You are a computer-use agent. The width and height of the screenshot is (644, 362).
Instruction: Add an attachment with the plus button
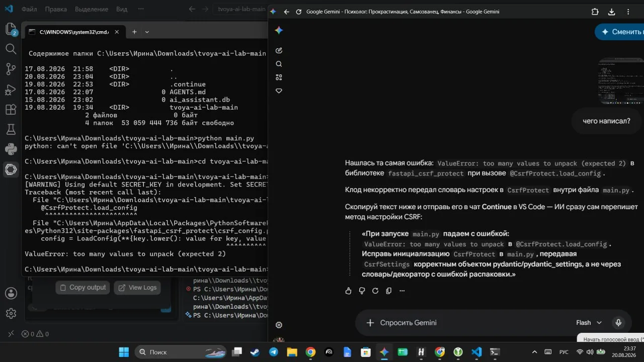click(370, 323)
